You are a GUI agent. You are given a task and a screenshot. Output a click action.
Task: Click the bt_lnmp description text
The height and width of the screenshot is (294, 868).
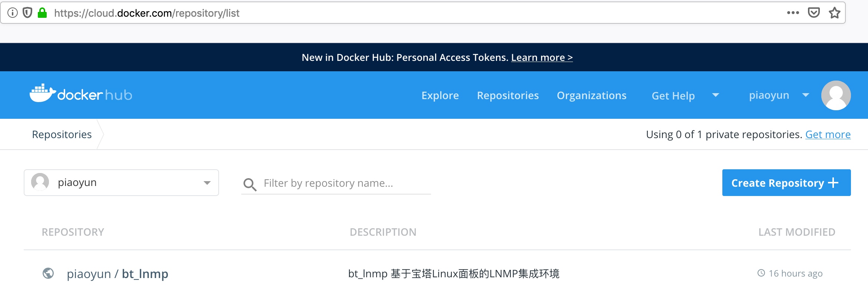pyautogui.click(x=454, y=274)
